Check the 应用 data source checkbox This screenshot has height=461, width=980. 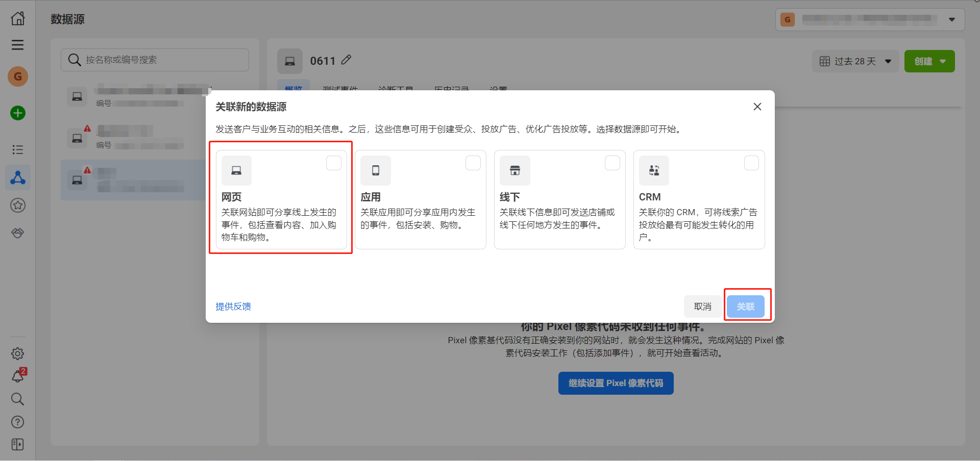[473, 163]
